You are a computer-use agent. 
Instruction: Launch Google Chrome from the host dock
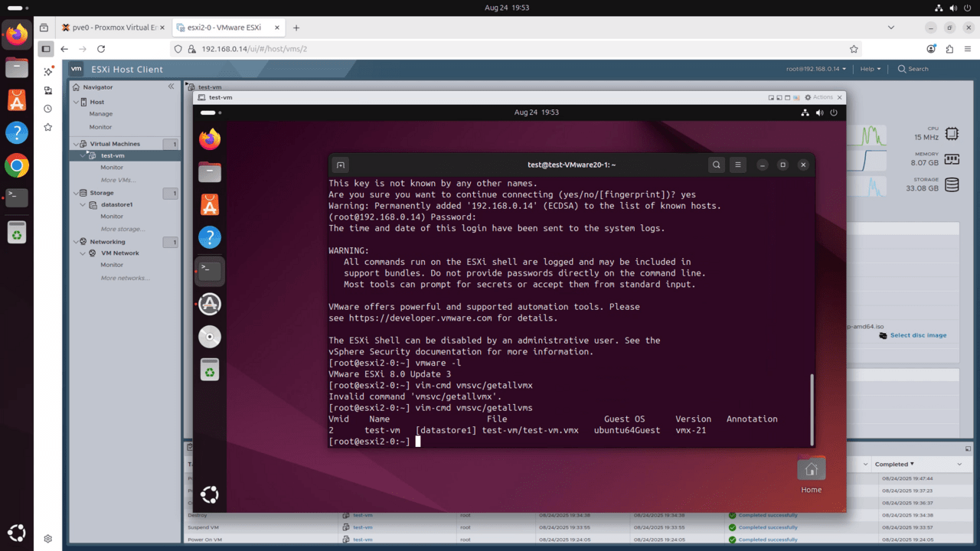(17, 165)
